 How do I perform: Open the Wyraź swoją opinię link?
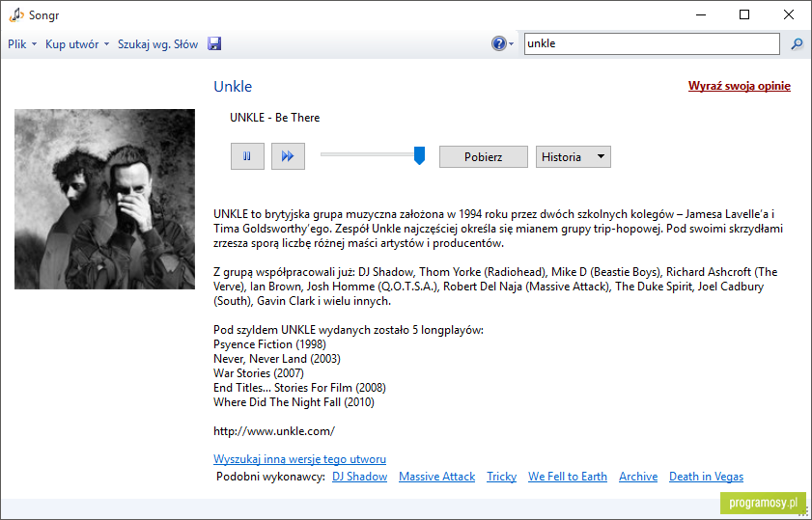pyautogui.click(x=739, y=86)
